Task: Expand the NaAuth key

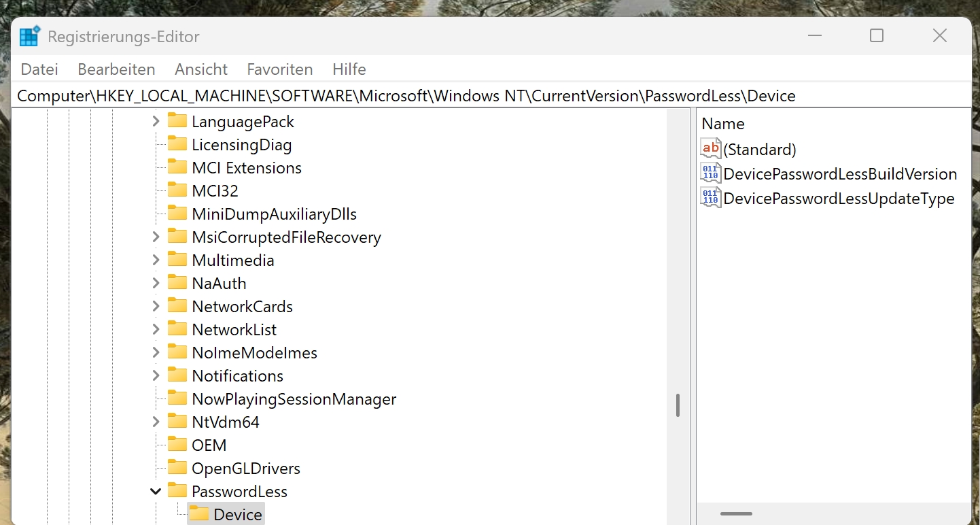Action: [156, 284]
